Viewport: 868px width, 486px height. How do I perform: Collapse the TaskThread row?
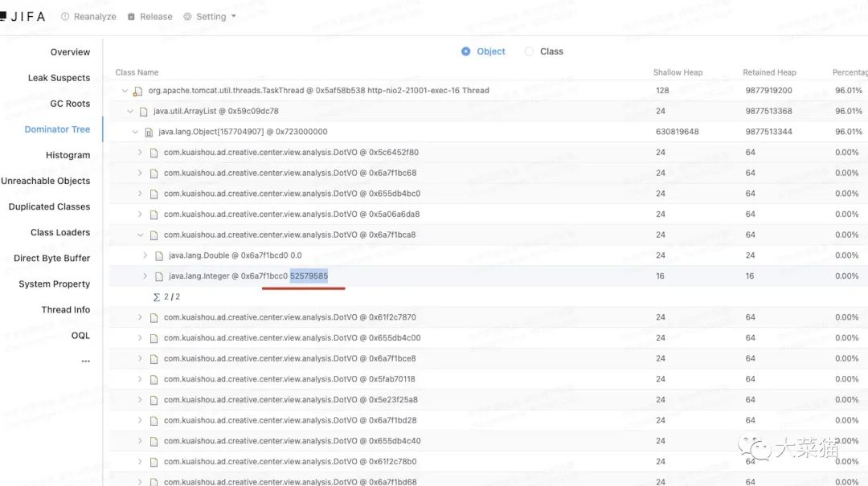click(125, 91)
